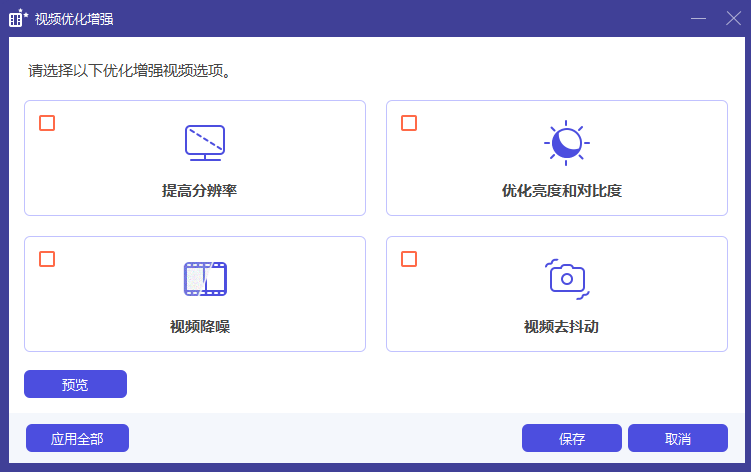
Task: Enable the 提高分辨率 checkbox
Action: click(47, 123)
